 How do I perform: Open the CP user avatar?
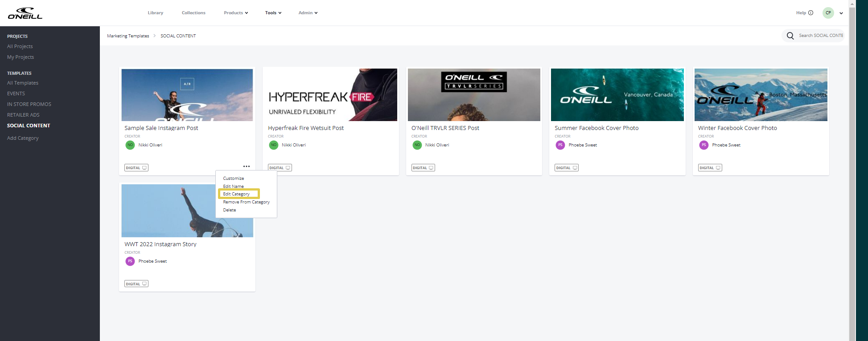point(828,13)
